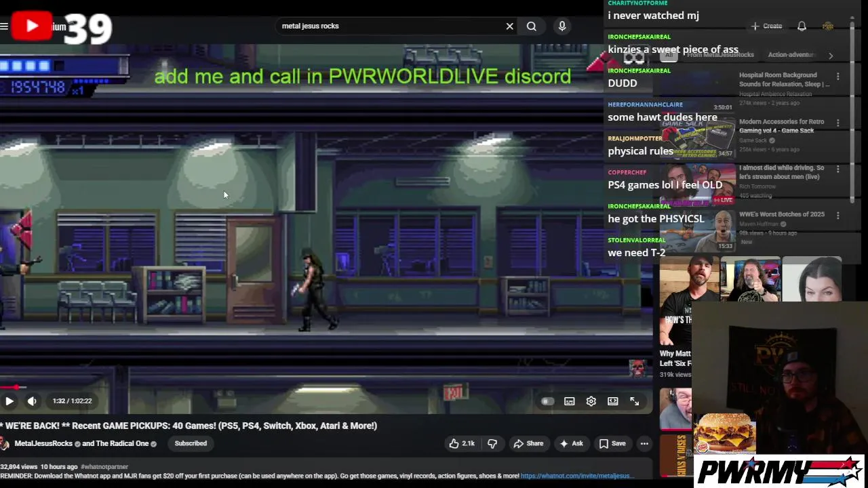Open options for 'I almost died while driving'

838,169
